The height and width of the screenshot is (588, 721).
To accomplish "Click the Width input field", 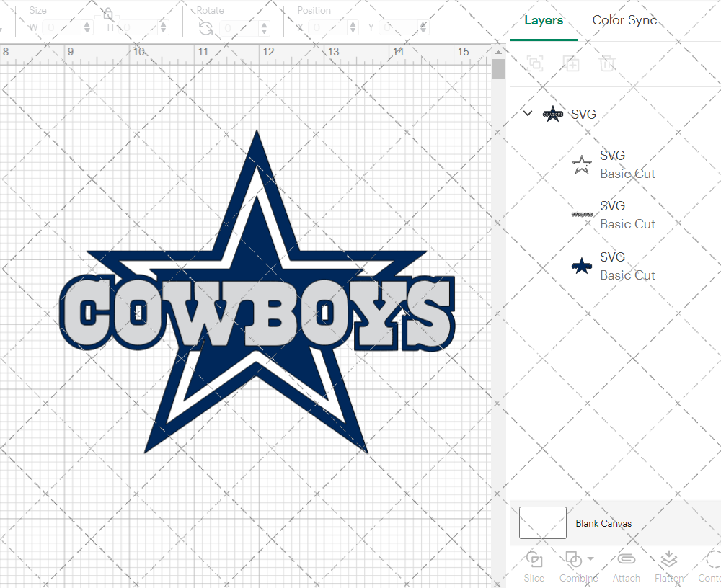I will tap(62, 28).
